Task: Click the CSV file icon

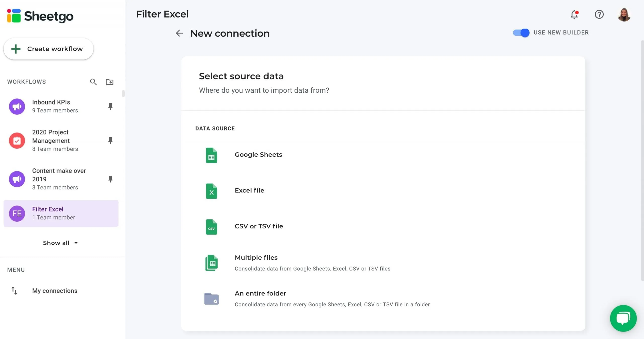Action: click(211, 227)
